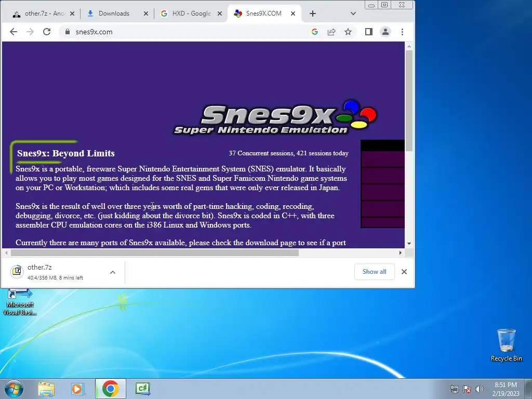Click the Snes9x logo banner

[275, 117]
